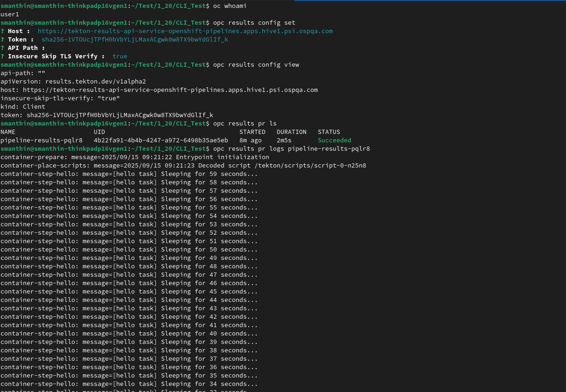The width and height of the screenshot is (566, 392).
Task: Click the 'API Path :' prompt label
Action: (27, 48)
